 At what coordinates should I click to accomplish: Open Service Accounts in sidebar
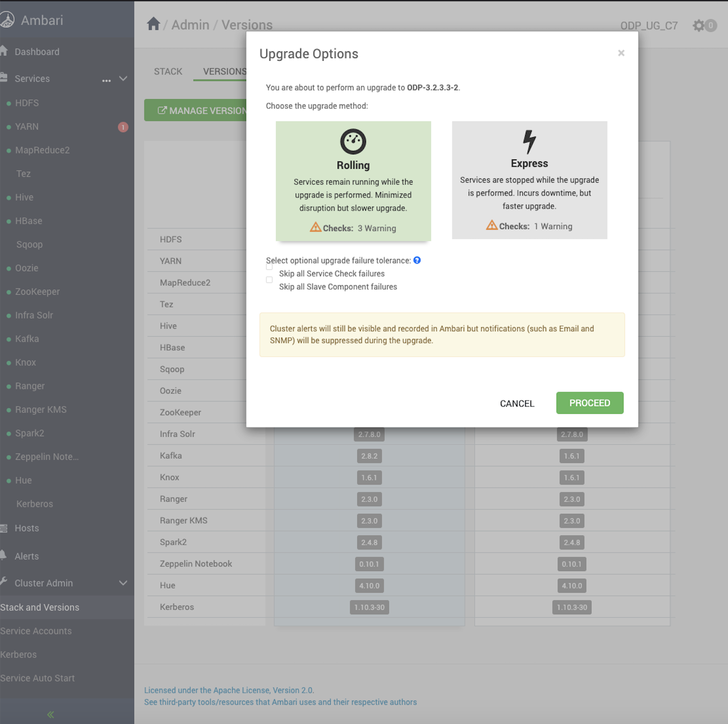(x=36, y=631)
